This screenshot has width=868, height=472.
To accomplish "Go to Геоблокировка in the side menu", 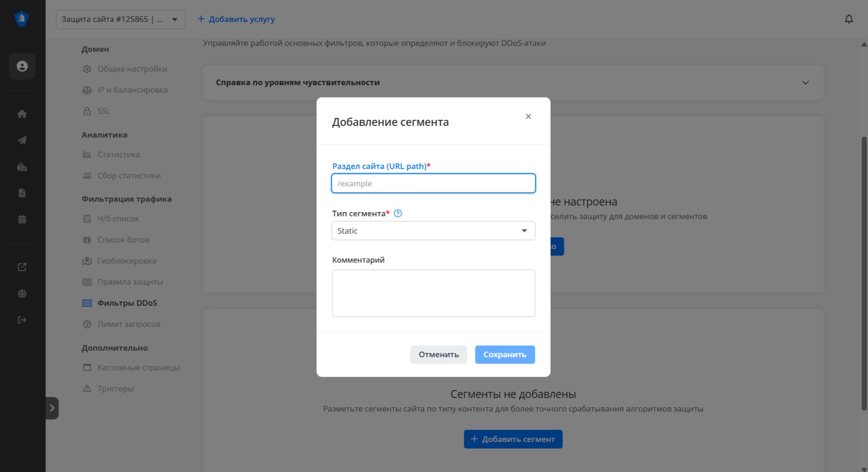I will point(126,261).
